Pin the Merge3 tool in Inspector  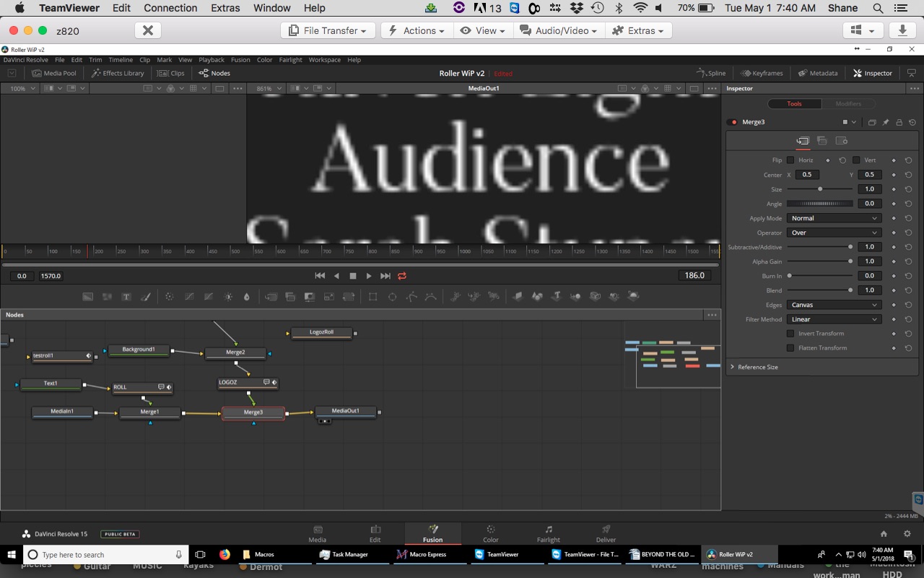886,122
